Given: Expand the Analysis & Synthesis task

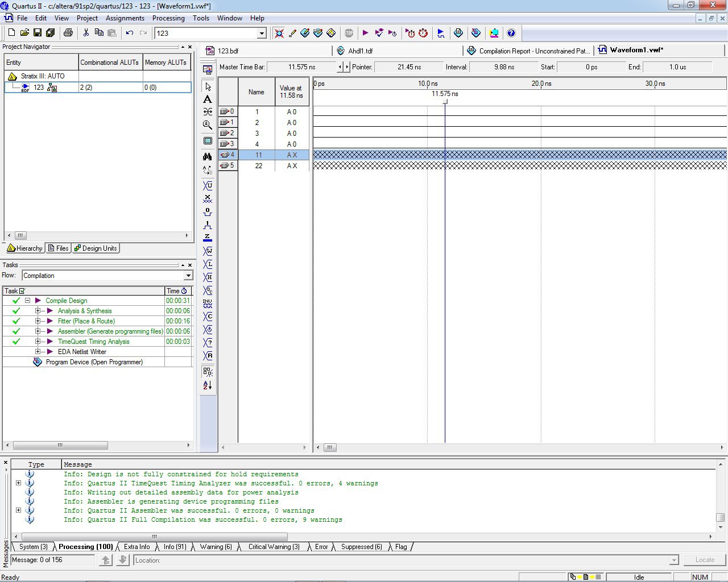Looking at the screenshot, I should click(38, 311).
